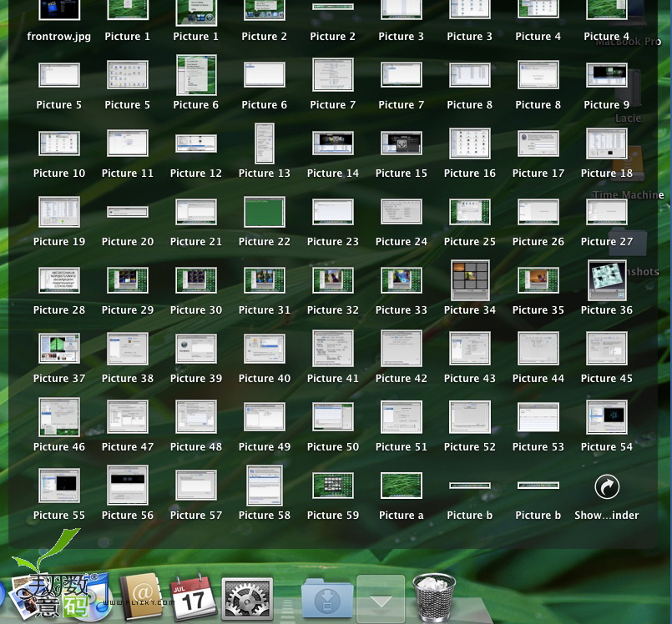Image resolution: width=672 pixels, height=624 pixels.
Task: Open the Picture 41 file
Action: tap(333, 349)
